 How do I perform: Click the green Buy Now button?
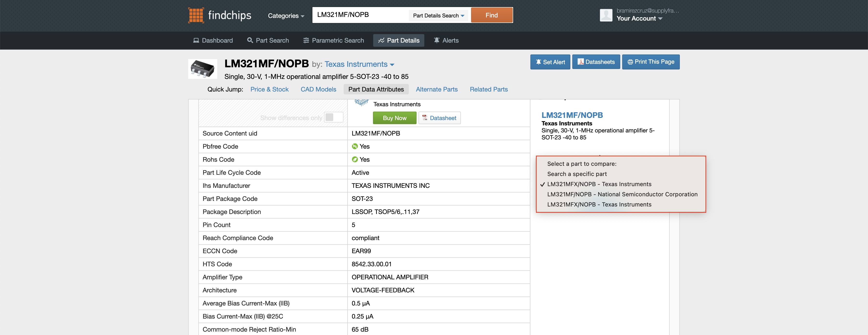tap(395, 118)
